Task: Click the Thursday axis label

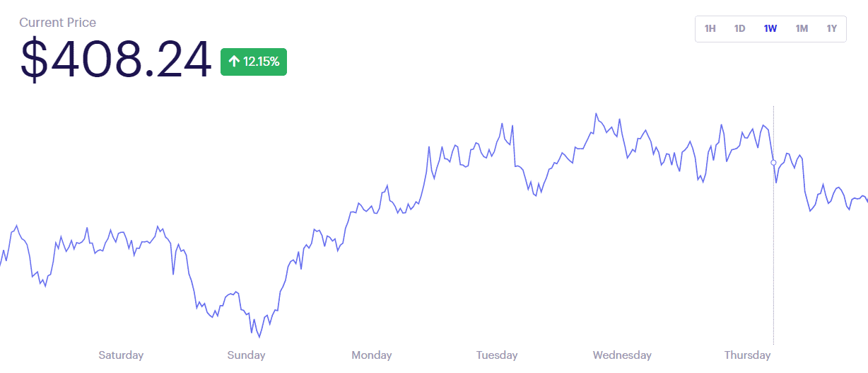Action: (x=747, y=355)
